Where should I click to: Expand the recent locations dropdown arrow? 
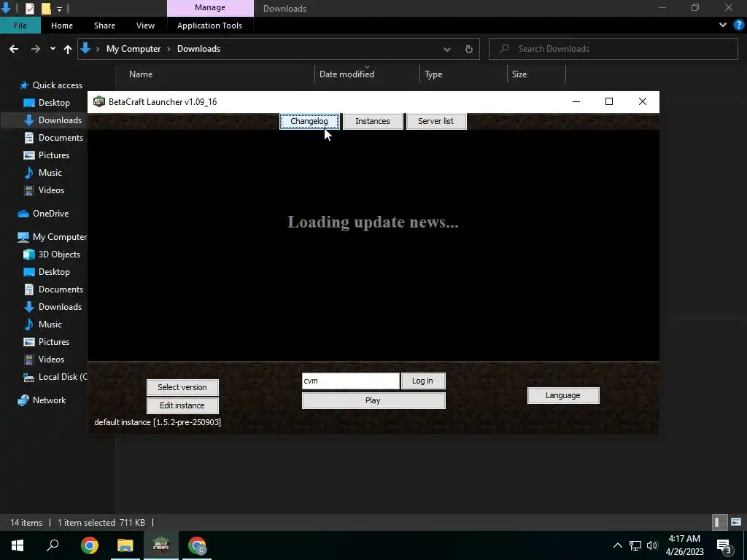53,49
